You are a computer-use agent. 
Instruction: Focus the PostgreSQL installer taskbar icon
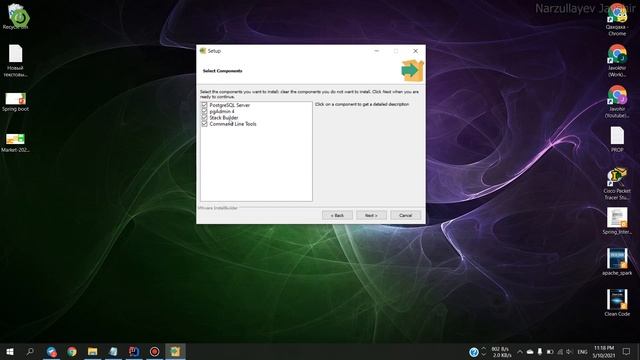click(175, 351)
